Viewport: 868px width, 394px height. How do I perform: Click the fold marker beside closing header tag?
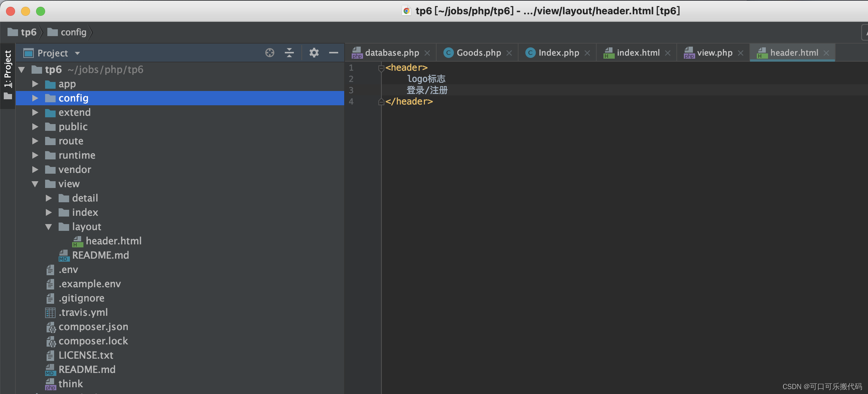click(x=381, y=102)
